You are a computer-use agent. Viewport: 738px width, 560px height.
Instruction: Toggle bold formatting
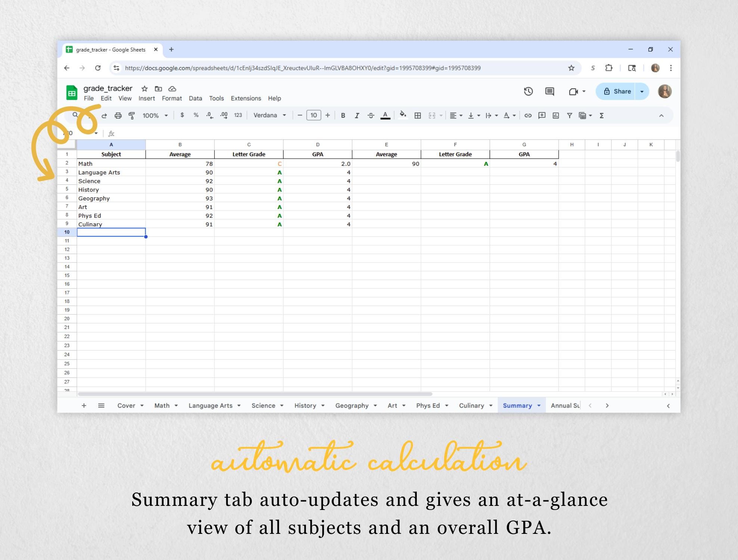(x=343, y=116)
